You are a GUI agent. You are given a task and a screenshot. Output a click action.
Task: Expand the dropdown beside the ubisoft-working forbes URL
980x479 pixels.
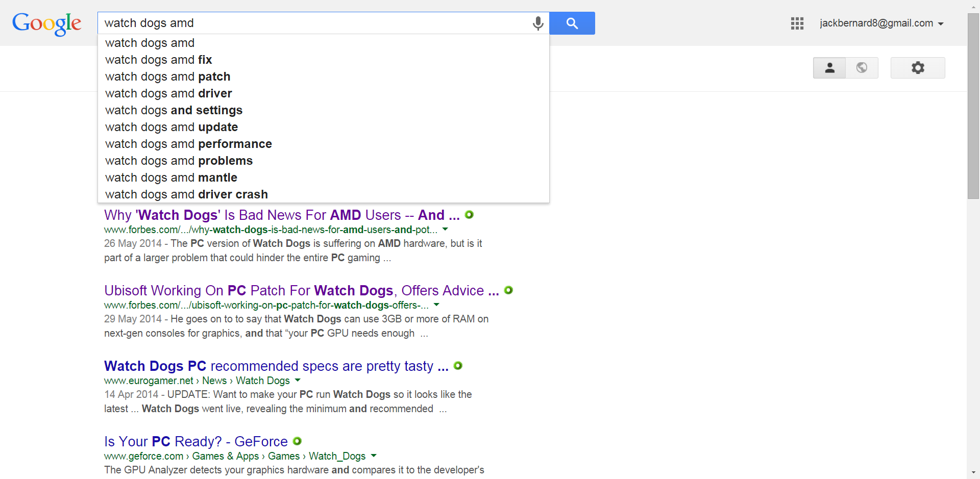[436, 305]
